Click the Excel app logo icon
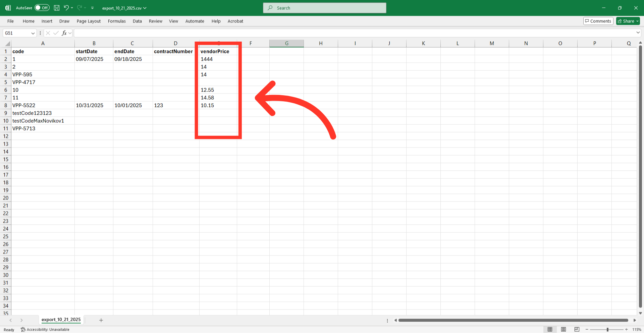This screenshot has width=644, height=333. [x=8, y=8]
